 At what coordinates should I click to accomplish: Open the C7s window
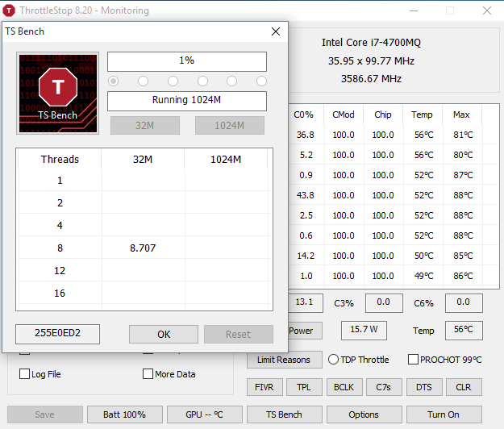pyautogui.click(x=384, y=387)
